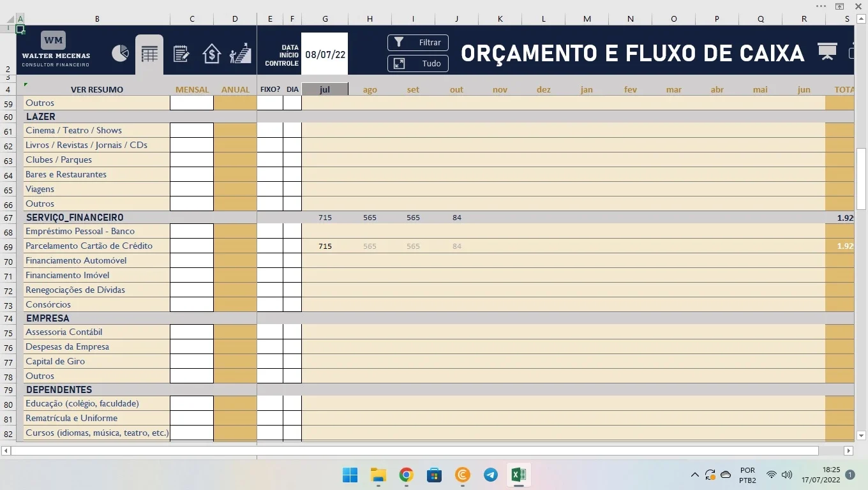Select the table spreadsheet tab icon

(x=149, y=54)
